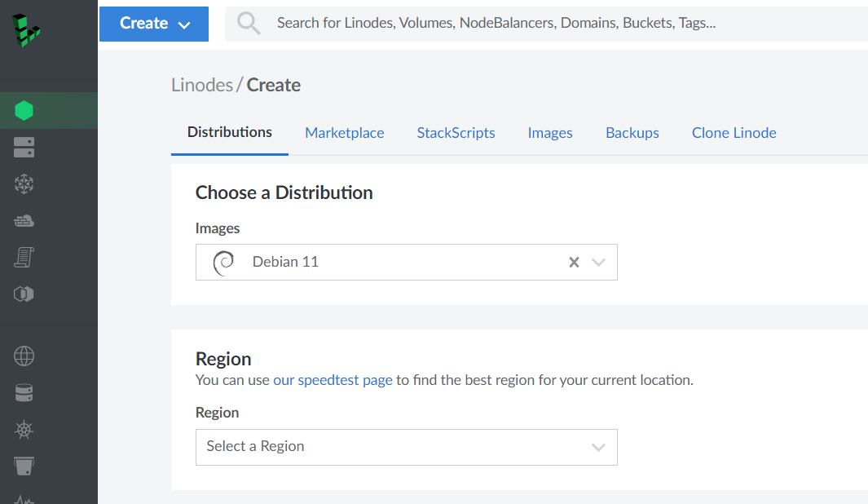Expand the Images distribution dropdown

[599, 262]
